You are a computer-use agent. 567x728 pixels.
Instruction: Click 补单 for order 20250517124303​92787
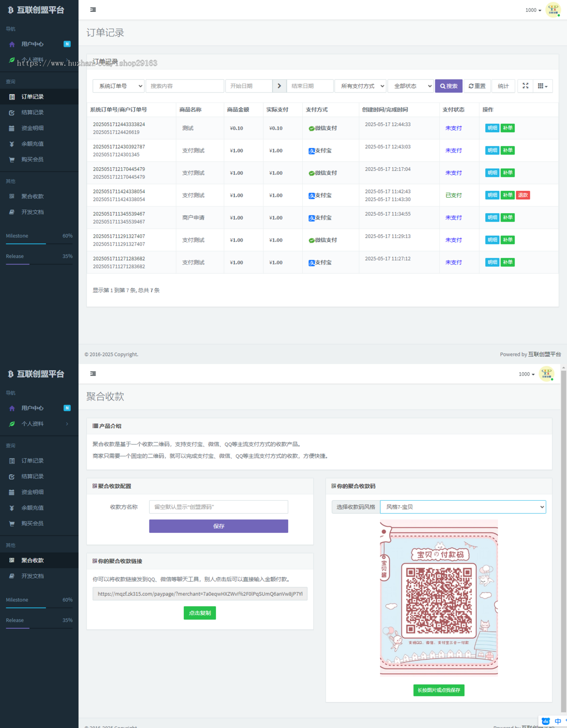508,150
